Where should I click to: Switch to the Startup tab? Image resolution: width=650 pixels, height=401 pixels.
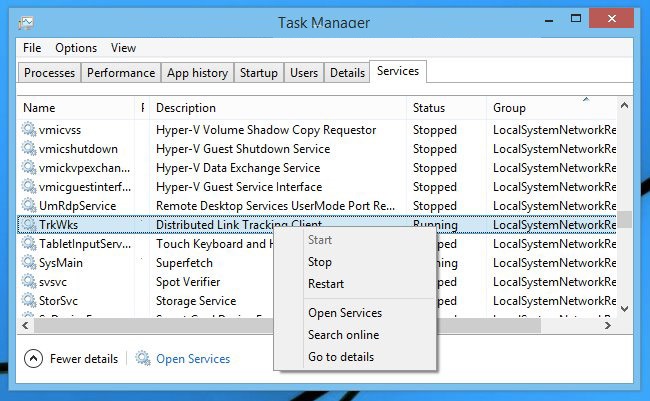[259, 73]
